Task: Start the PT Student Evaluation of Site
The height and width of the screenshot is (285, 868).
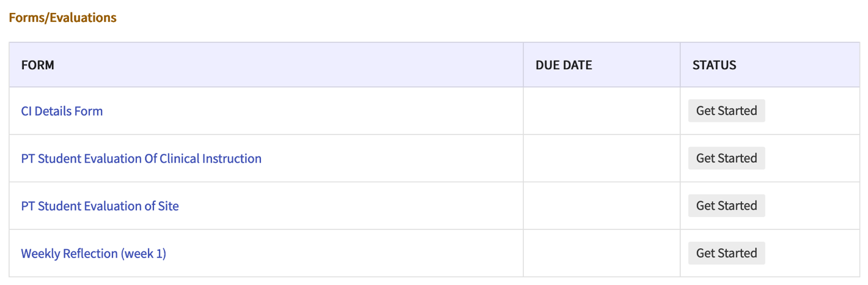Action: click(726, 206)
